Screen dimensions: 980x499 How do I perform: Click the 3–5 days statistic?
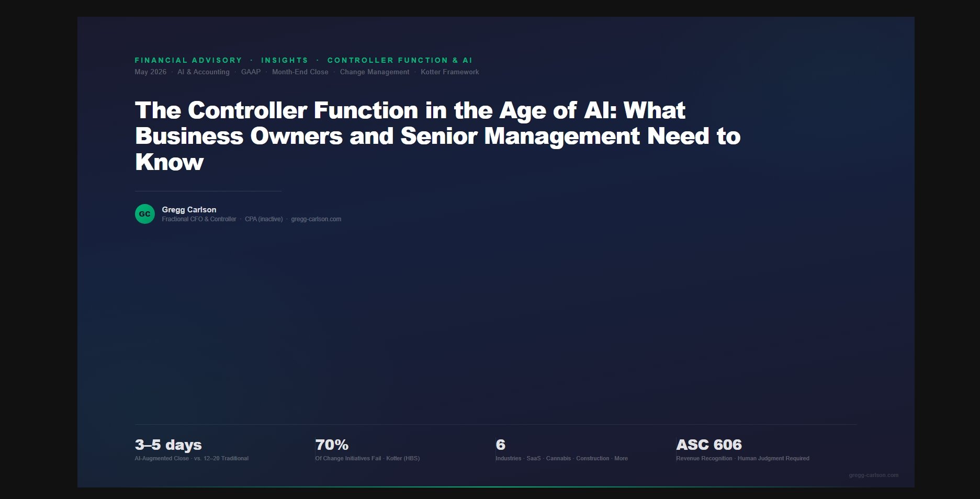[168, 445]
